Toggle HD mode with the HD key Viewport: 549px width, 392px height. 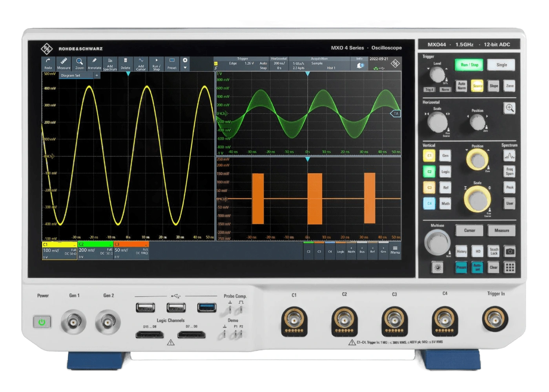click(x=478, y=251)
